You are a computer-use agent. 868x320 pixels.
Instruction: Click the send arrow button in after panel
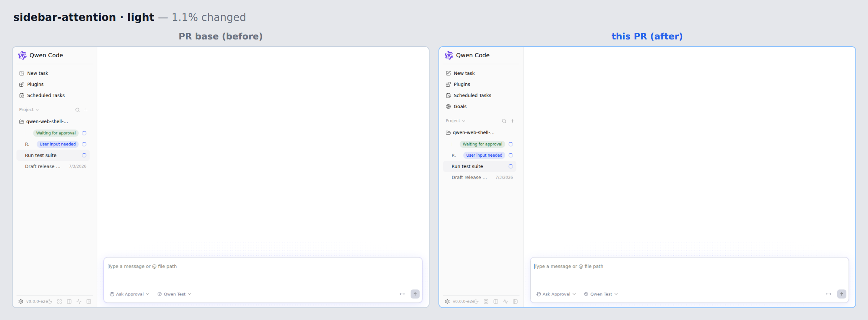pyautogui.click(x=842, y=294)
